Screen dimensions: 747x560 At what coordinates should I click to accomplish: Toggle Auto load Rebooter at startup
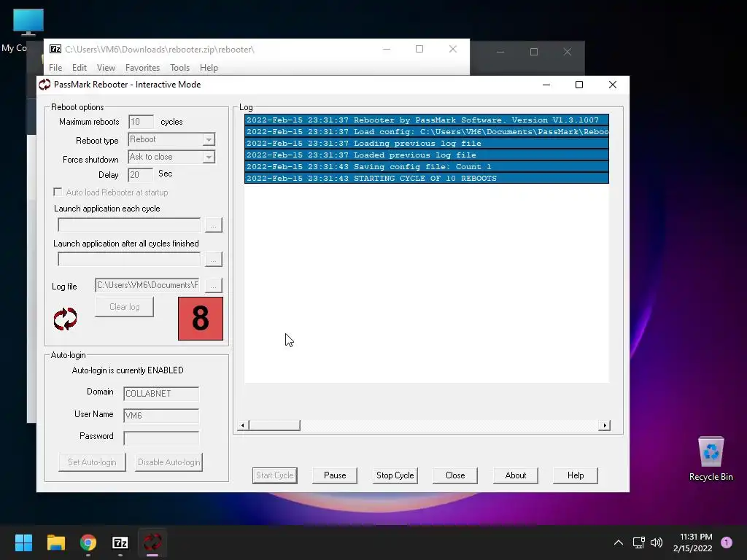pos(58,192)
